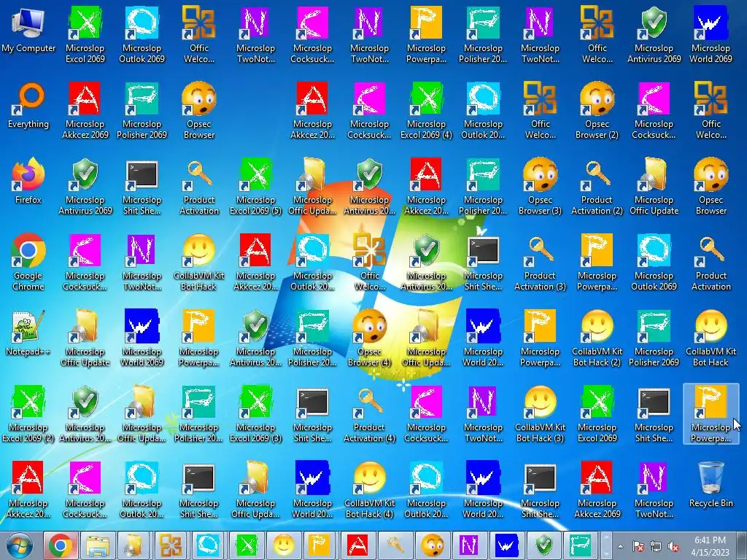
Task: Select Product Activation (3) key icon
Action: (540, 262)
